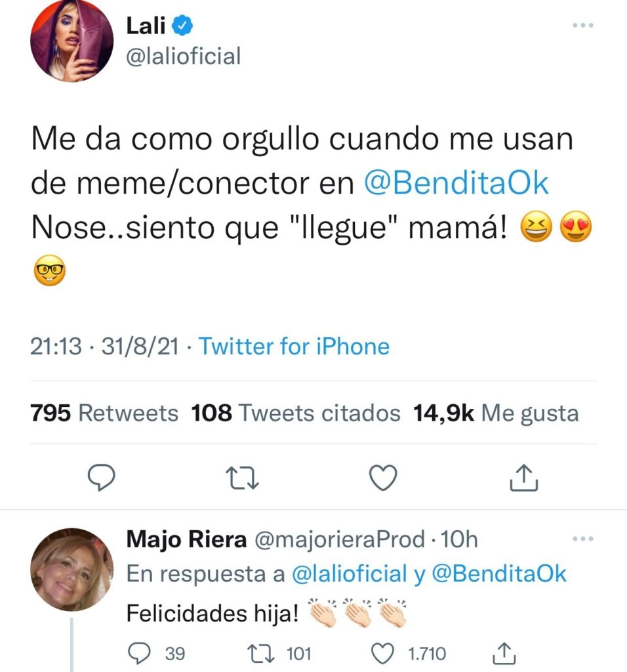This screenshot has height=672, width=627.
Task: Open @BenditaOk link in reply header
Action: (499, 575)
